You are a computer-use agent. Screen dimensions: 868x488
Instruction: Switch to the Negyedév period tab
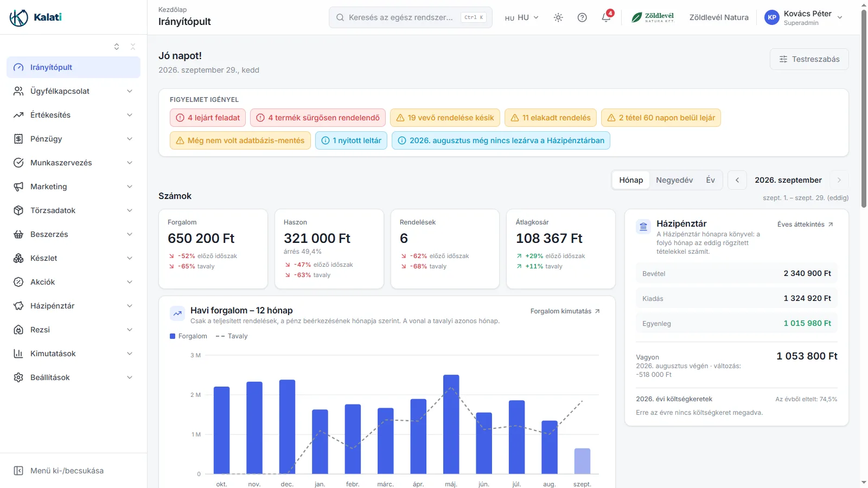674,180
